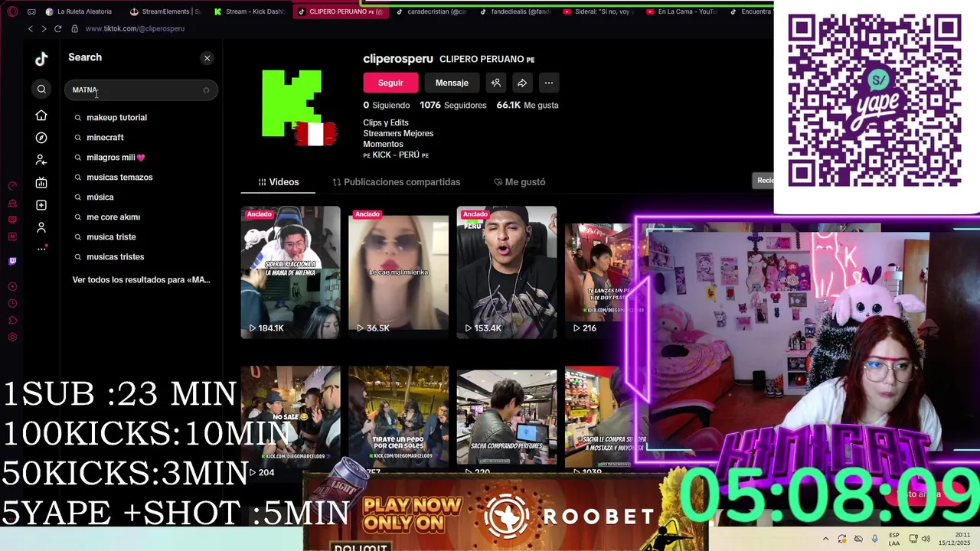980x551 pixels.
Task: Switch to 'En La Cama - YouTube' tab
Action: pos(681,11)
